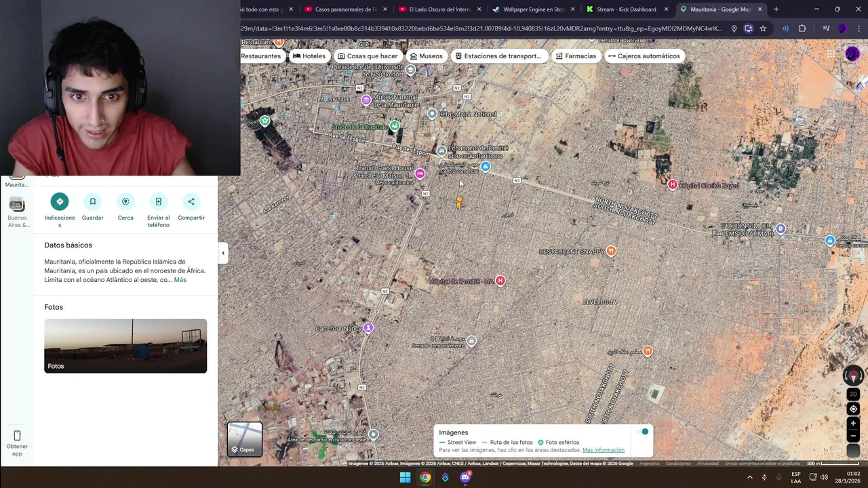Screen dimensions: 868x488
Task: Switch to Casos paranormales tab
Action: (x=346, y=9)
